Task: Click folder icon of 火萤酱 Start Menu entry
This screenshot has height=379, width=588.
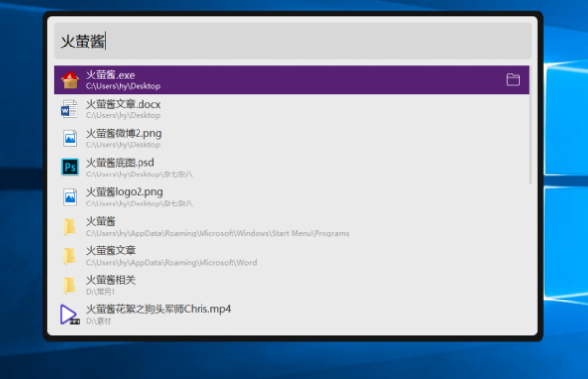Action: pos(69,227)
